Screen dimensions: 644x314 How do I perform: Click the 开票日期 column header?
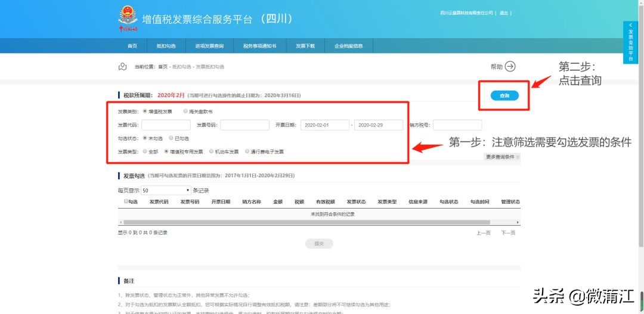(x=221, y=202)
